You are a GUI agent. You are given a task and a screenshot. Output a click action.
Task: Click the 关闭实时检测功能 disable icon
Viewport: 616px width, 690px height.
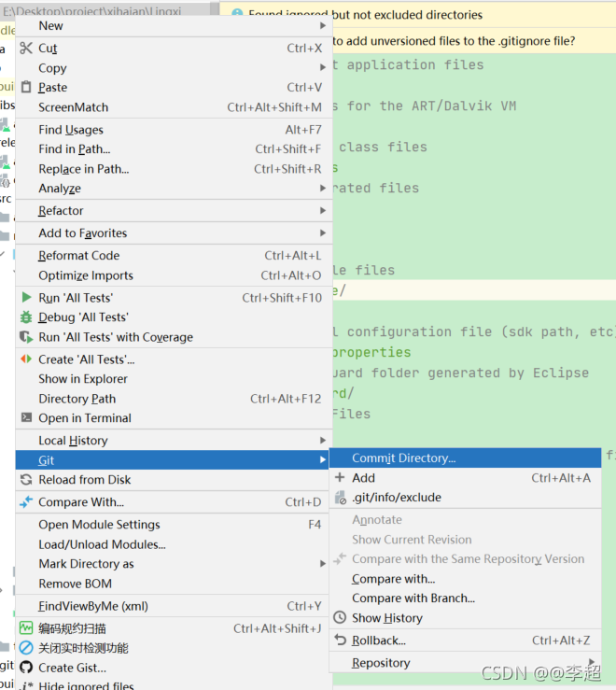(x=26, y=648)
